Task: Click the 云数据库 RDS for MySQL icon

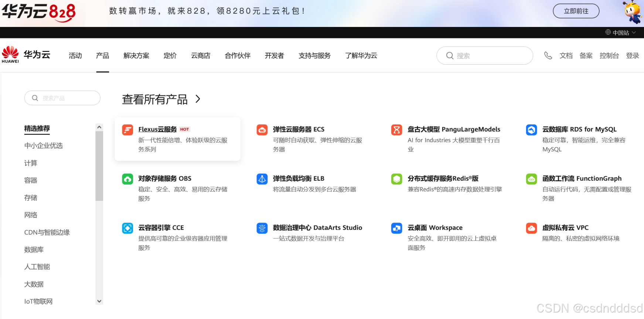Action: pos(531,130)
